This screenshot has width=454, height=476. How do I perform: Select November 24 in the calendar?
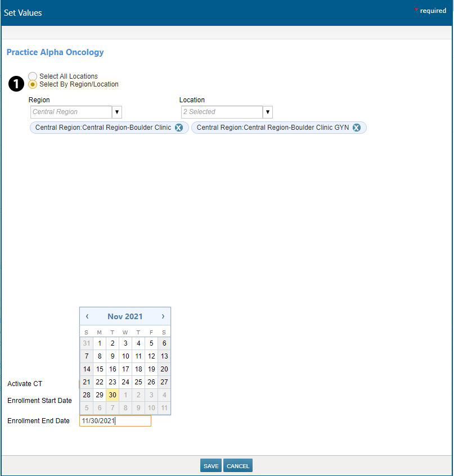tap(125, 382)
